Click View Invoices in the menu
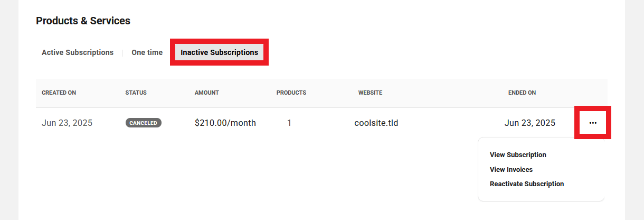This screenshot has height=220, width=644. coord(511,170)
